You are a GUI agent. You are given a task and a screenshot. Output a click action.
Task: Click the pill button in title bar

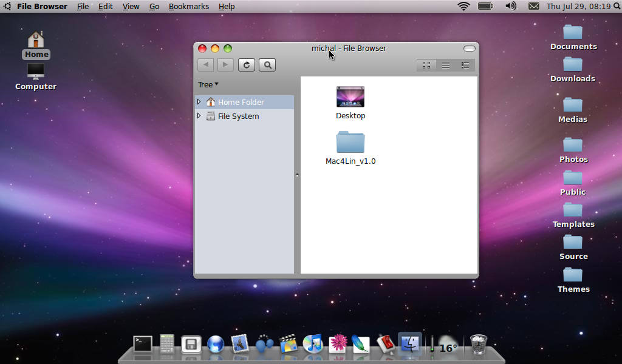pyautogui.click(x=470, y=49)
